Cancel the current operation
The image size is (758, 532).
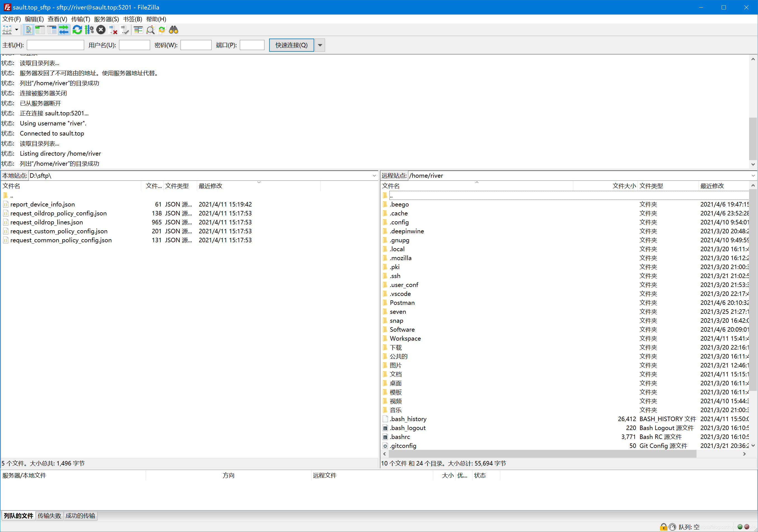101,30
